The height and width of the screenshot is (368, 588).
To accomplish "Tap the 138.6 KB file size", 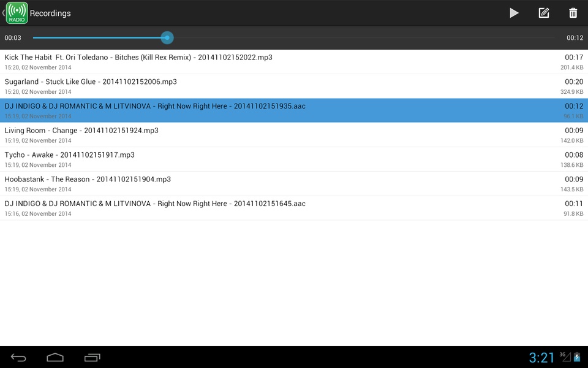I will click(572, 165).
